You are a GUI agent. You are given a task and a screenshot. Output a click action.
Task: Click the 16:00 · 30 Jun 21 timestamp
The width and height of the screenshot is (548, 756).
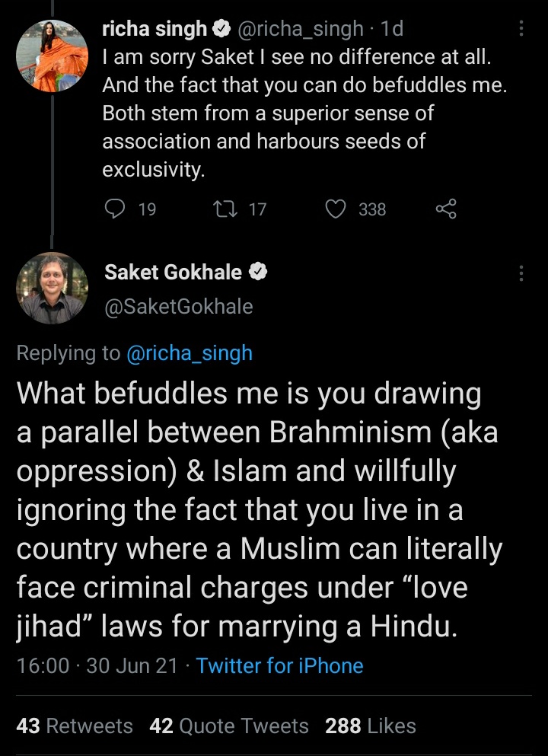[x=97, y=665]
